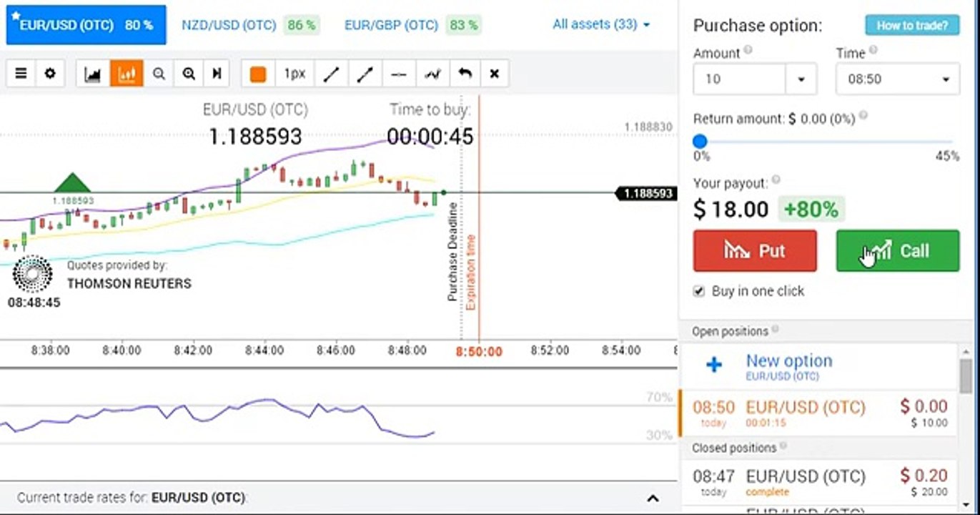This screenshot has width=980, height=515.
Task: Click the Closed positions help icon
Action: coord(783,446)
